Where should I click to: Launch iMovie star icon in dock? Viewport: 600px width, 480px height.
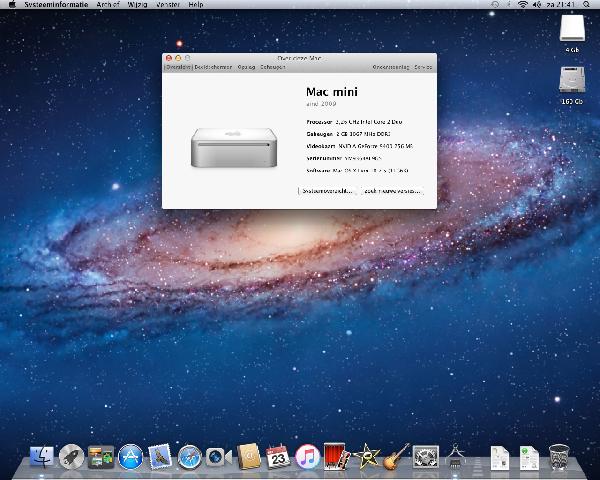[x=366, y=456]
